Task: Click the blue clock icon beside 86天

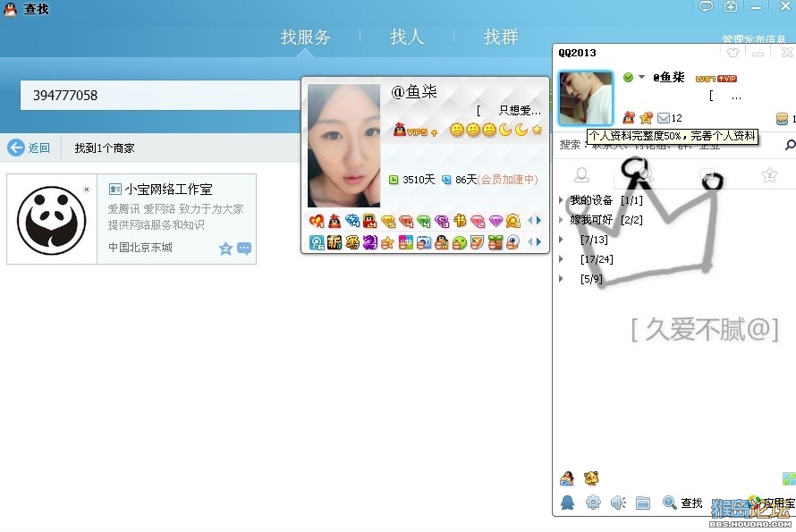Action: point(446,180)
